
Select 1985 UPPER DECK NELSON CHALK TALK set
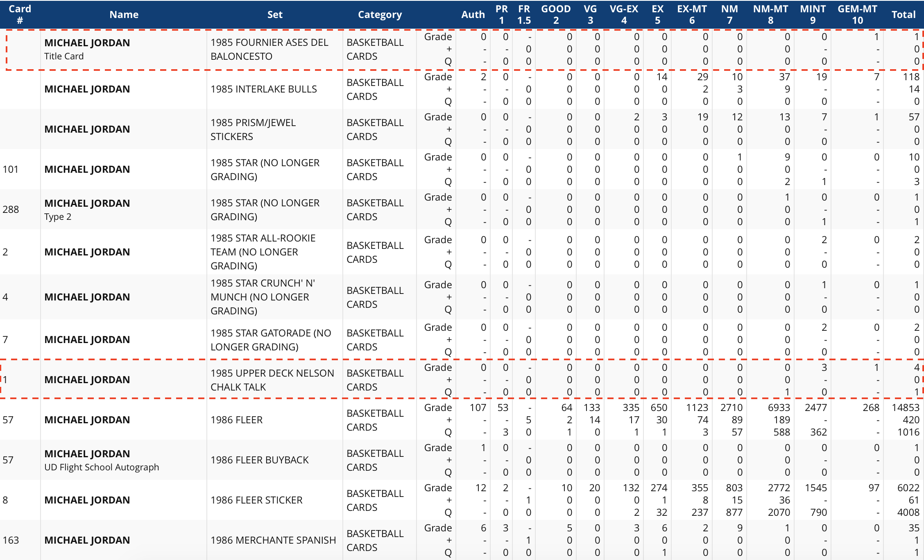pos(272,380)
